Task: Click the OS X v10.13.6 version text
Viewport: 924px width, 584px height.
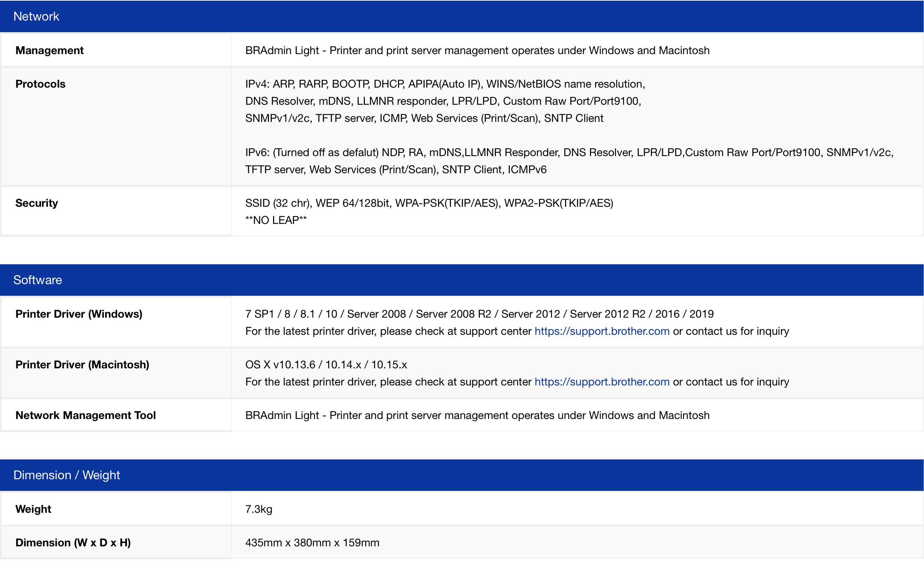Action: [x=326, y=365]
